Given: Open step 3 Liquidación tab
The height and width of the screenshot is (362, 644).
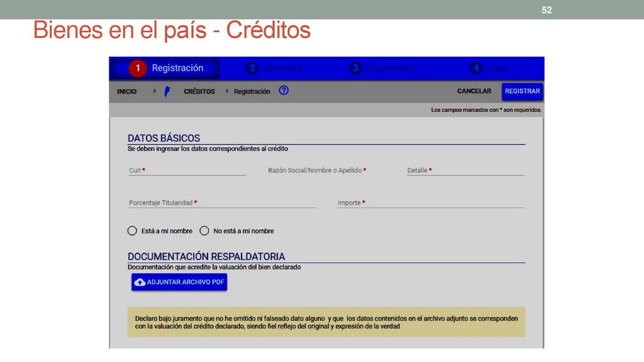Looking at the screenshot, I should click(x=382, y=68).
